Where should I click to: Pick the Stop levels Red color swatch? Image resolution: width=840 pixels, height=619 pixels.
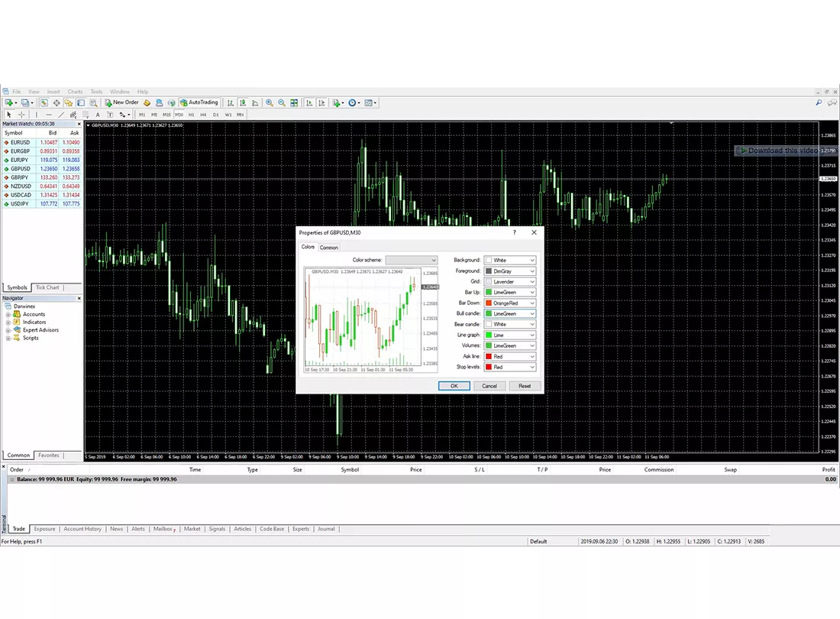pyautogui.click(x=489, y=367)
